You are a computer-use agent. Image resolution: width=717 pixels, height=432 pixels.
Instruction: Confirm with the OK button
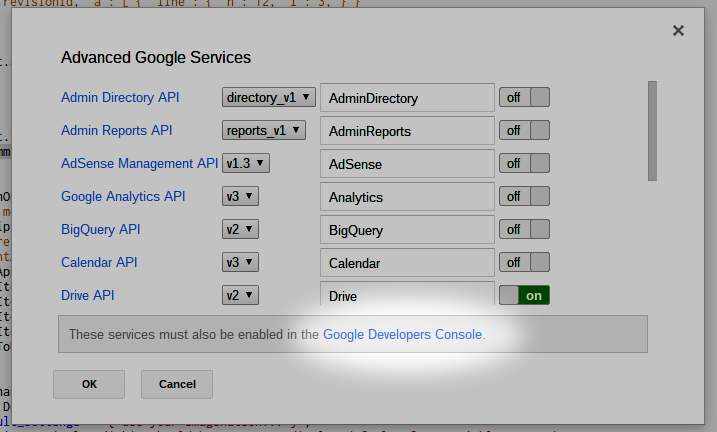click(89, 384)
